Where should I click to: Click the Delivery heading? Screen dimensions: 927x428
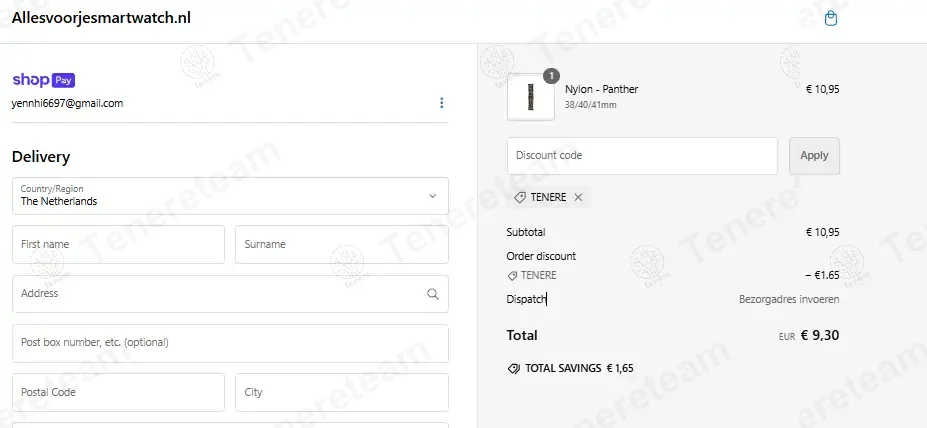[41, 157]
